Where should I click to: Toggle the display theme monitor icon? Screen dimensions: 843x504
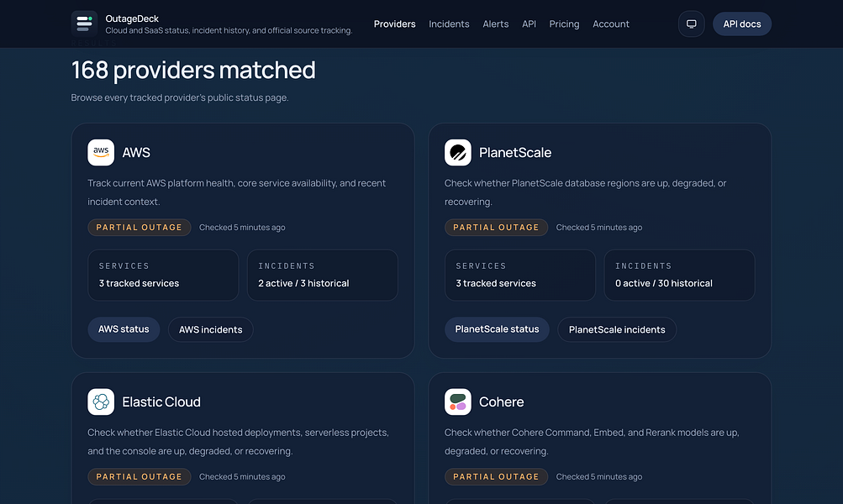click(x=692, y=24)
